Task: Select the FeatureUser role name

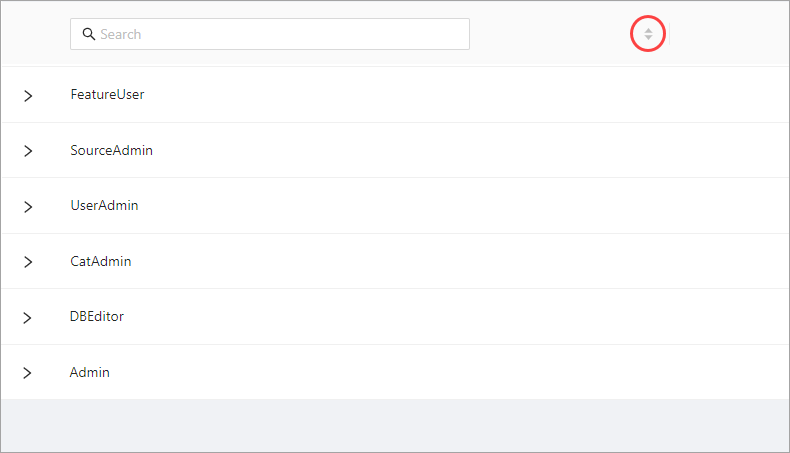Action: click(x=107, y=95)
